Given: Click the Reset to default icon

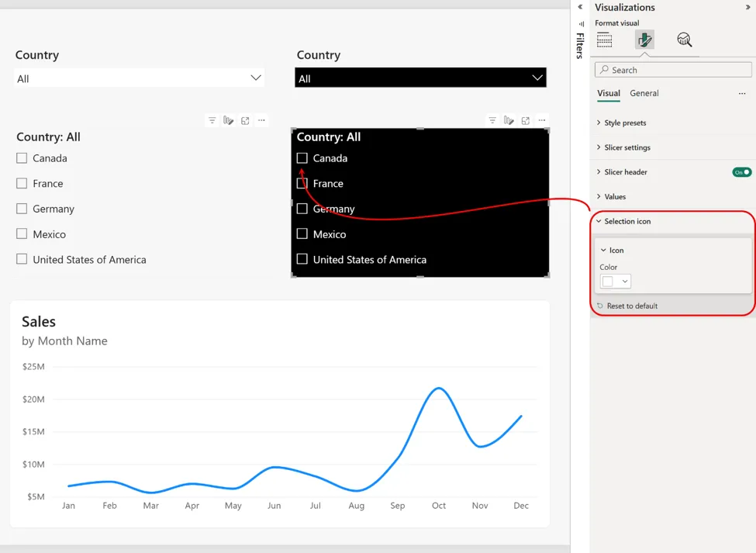Looking at the screenshot, I should pos(600,306).
